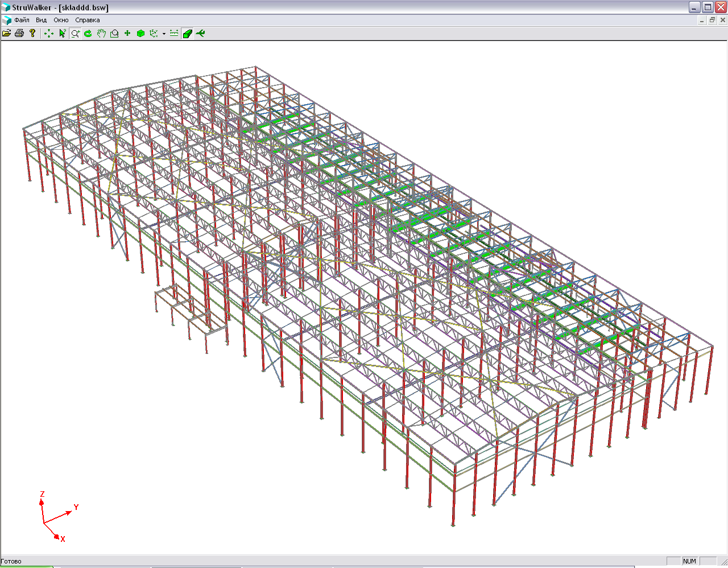The height and width of the screenshot is (568, 728).
Task: Click the arrow with question mark tool
Action: (62, 34)
